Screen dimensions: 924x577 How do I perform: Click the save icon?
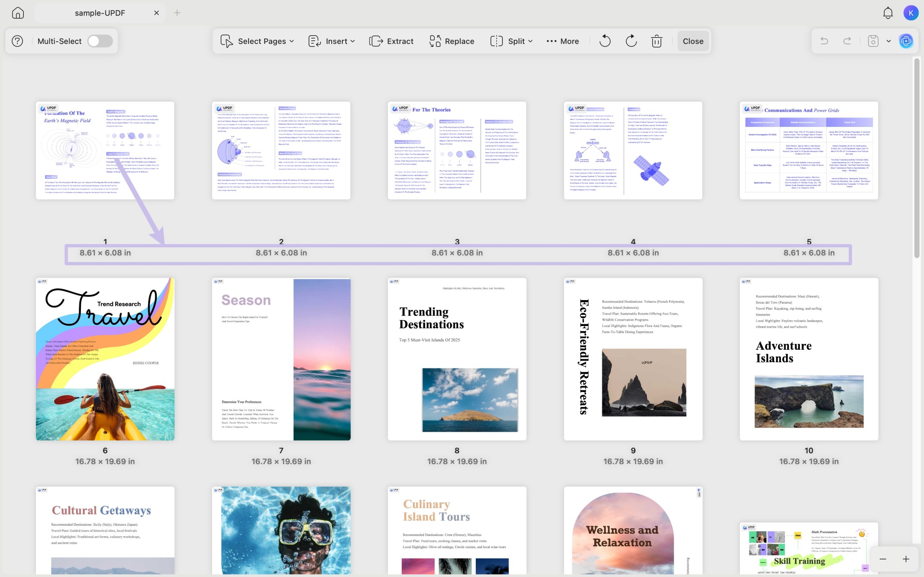873,41
